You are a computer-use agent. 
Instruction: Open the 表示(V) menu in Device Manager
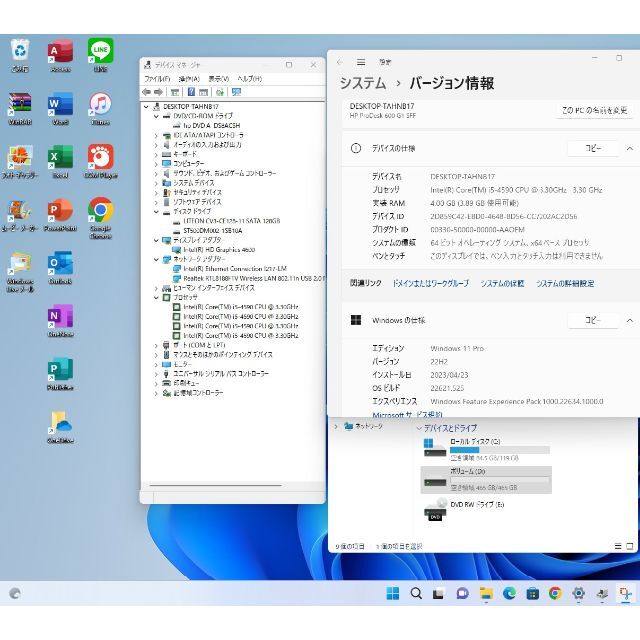[219, 79]
